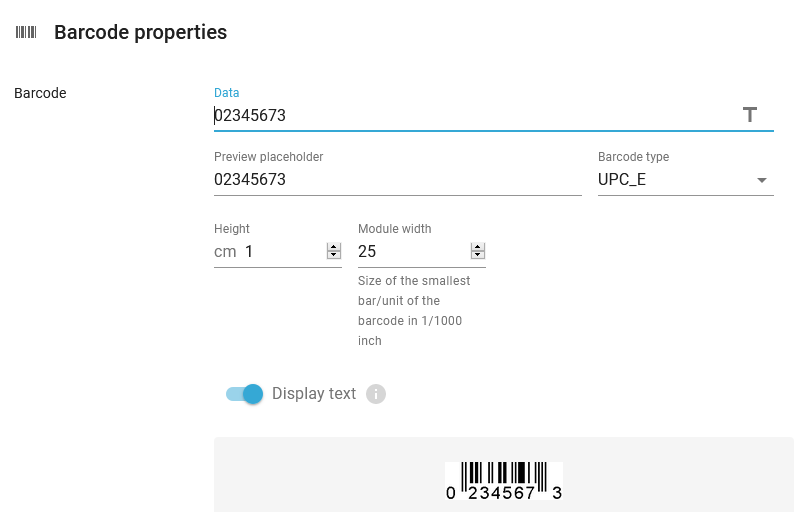Select the UPC_E barcode type value

622,179
